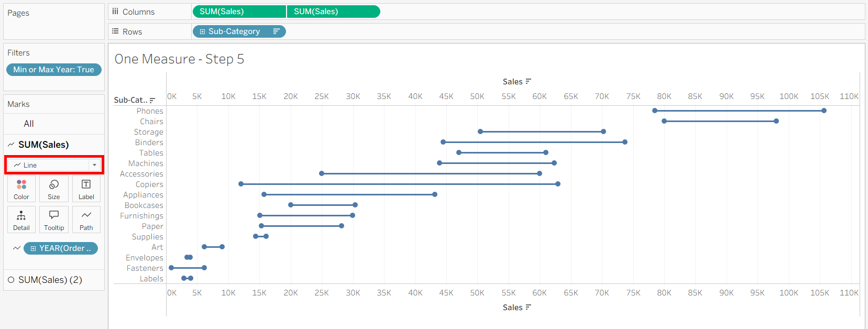Open the Path marks card
868x329 pixels.
(86, 220)
